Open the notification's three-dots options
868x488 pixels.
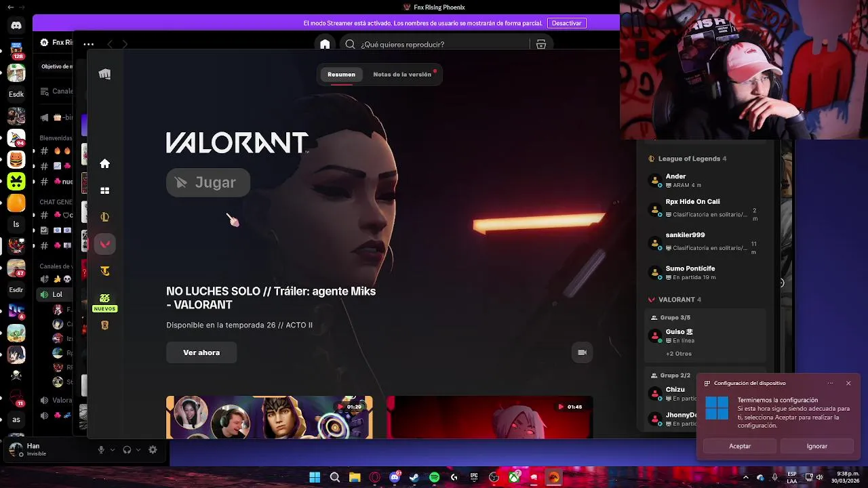830,383
